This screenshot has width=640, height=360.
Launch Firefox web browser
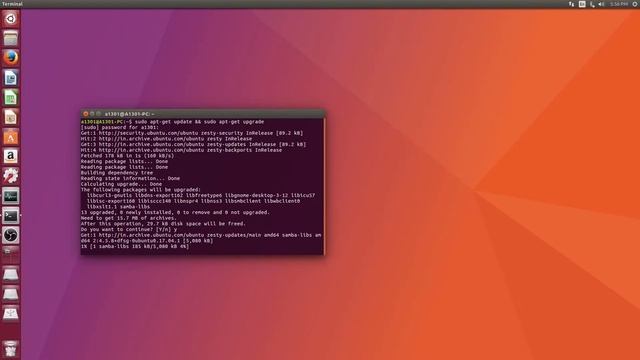coord(11,58)
